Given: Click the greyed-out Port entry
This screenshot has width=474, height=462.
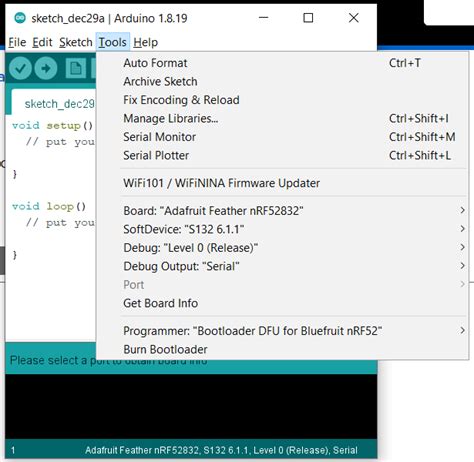Looking at the screenshot, I should tap(282, 285).
